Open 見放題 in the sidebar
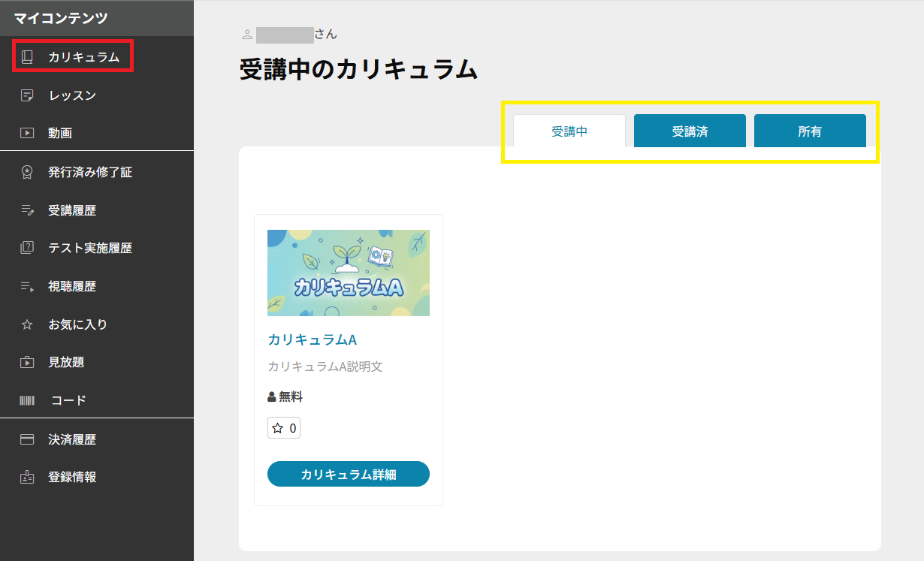 click(66, 362)
